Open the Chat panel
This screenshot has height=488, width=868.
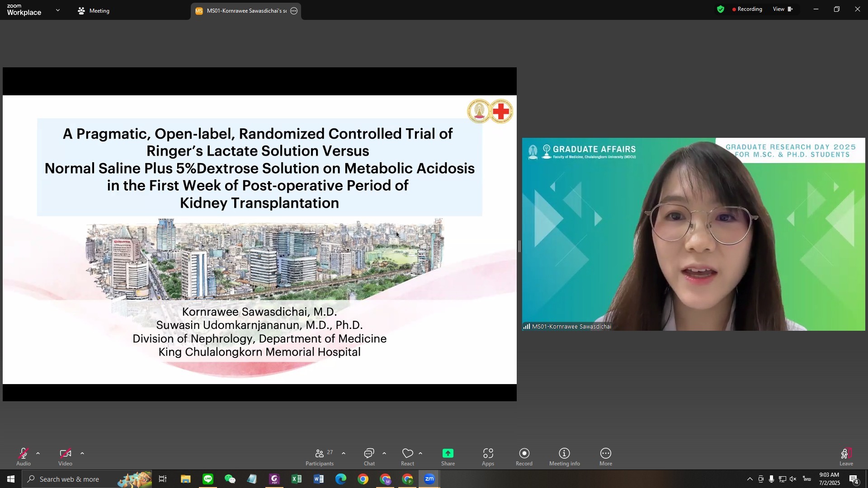[x=369, y=457]
